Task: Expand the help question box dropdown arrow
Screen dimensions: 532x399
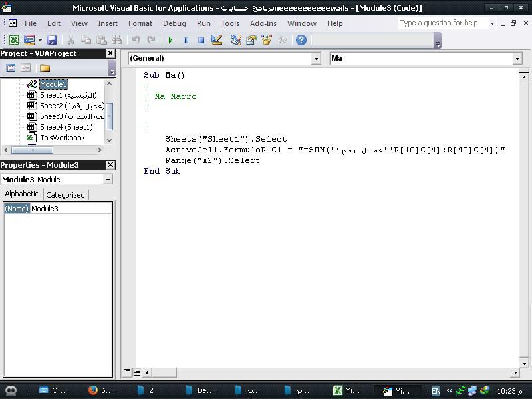Action: point(492,23)
